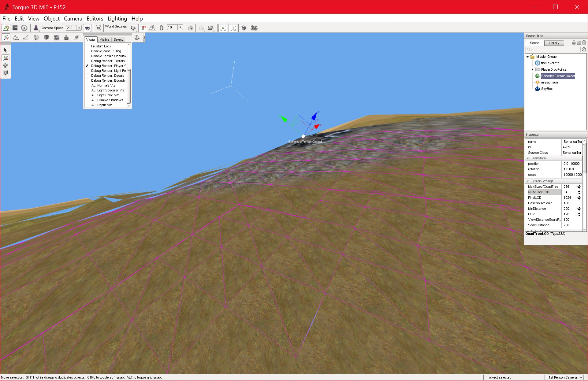Collapse the MissionGroup tree node
The image size is (588, 381).
point(527,57)
